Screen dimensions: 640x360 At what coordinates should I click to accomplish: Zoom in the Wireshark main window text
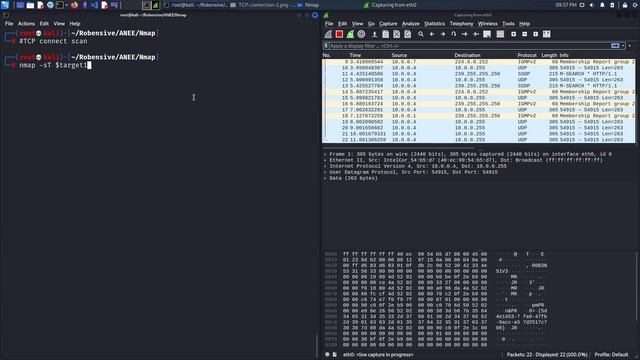513,34
